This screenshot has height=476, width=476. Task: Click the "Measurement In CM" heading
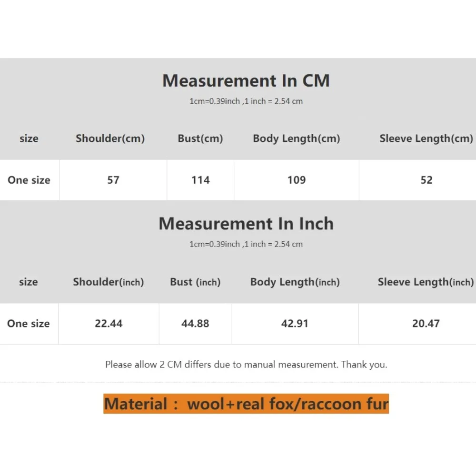coord(246,80)
